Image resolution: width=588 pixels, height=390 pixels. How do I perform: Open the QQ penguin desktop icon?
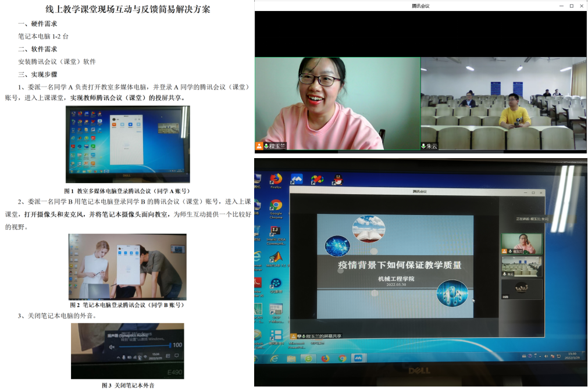tap(337, 178)
